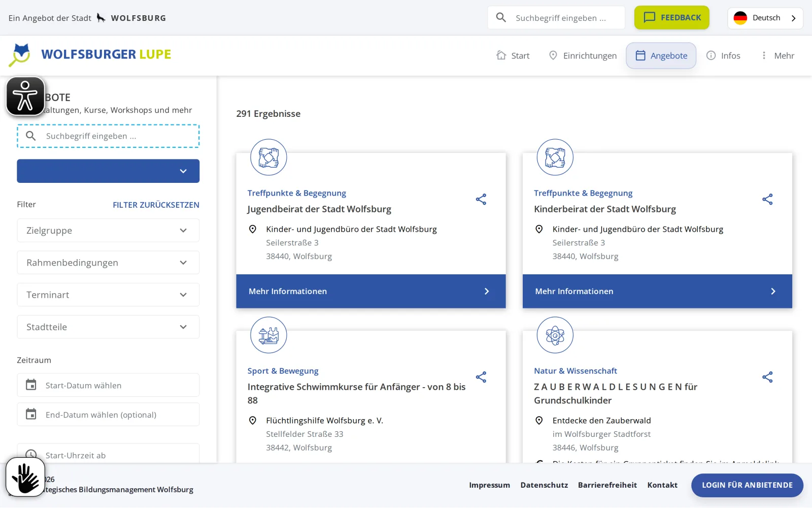The width and height of the screenshot is (812, 508).
Task: Open the accessibility widget icon
Action: (x=25, y=96)
